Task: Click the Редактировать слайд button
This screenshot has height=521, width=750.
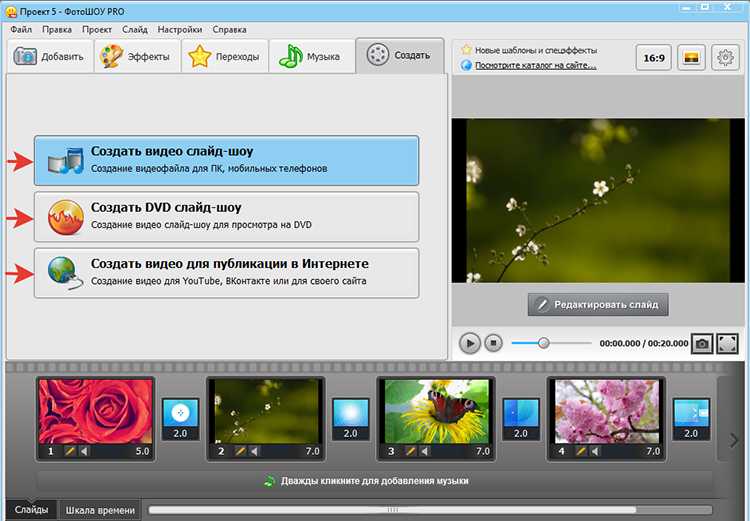Action: pyautogui.click(x=598, y=304)
